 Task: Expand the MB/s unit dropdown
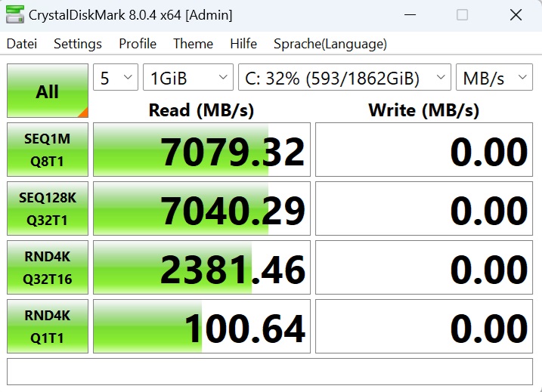[494, 77]
